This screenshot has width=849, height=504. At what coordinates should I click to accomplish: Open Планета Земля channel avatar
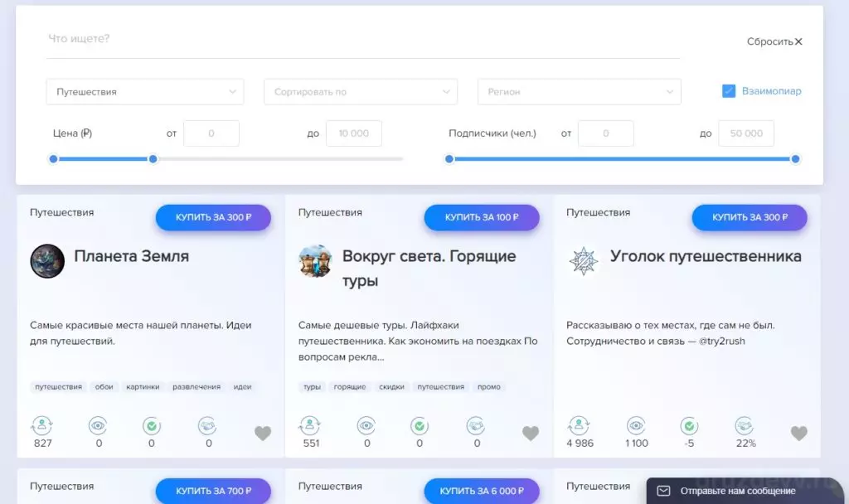coord(47,261)
